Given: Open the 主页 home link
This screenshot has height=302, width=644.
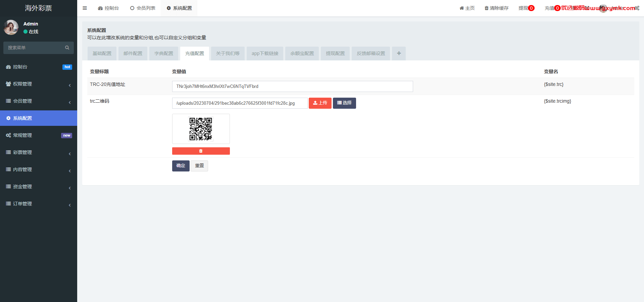Looking at the screenshot, I should tap(467, 8).
